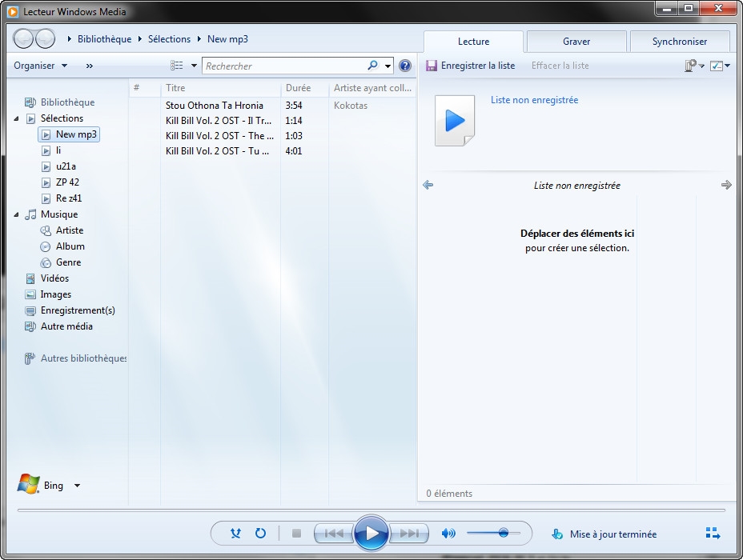Open the Bing online store dropdown
The image size is (743, 560).
click(77, 486)
